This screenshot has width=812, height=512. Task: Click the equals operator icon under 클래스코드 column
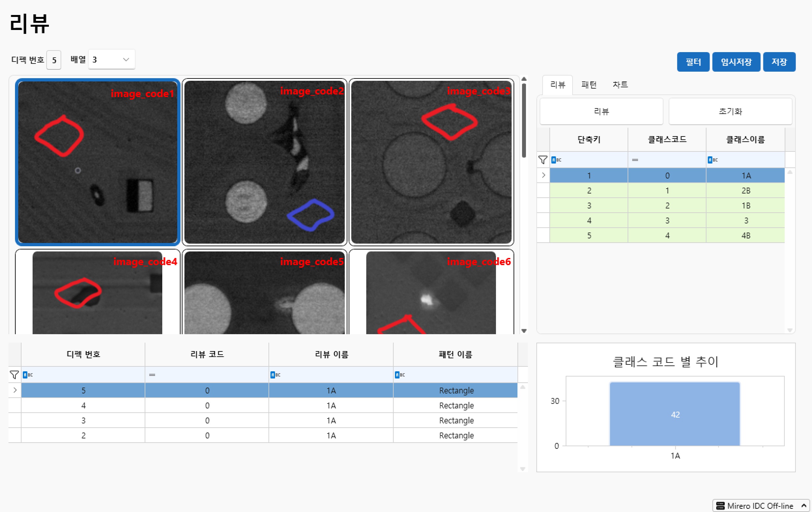635,160
